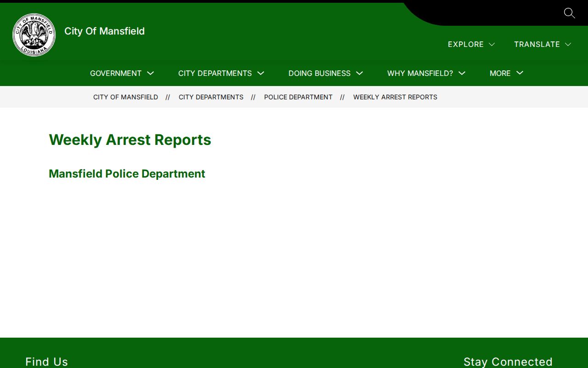Select the Weekly Arrest Reports breadcrumb
This screenshot has width=588, height=368.
(x=395, y=97)
